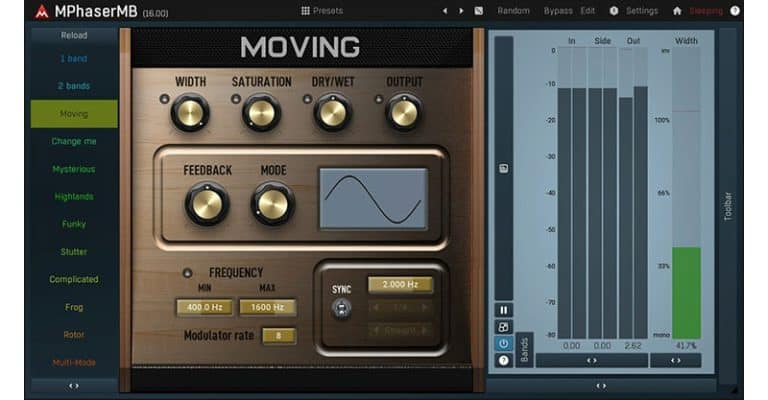Select the Moving preset
The width and height of the screenshot is (768, 400).
tap(74, 114)
